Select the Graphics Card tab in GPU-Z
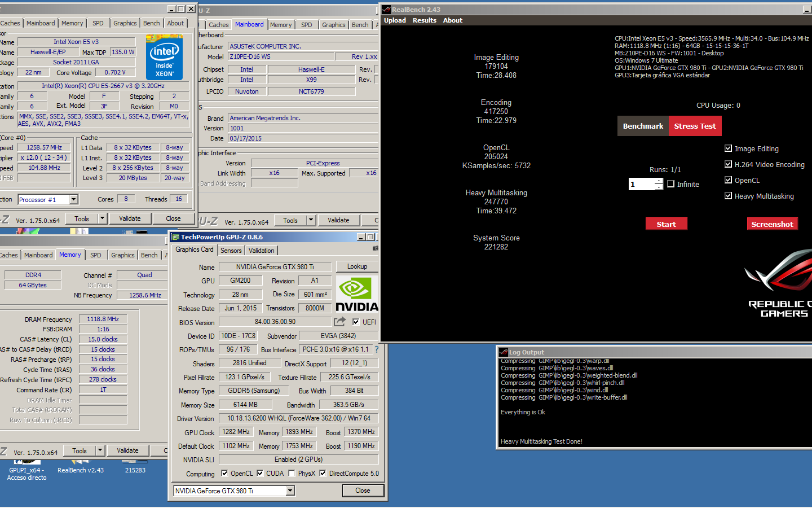 tap(195, 249)
